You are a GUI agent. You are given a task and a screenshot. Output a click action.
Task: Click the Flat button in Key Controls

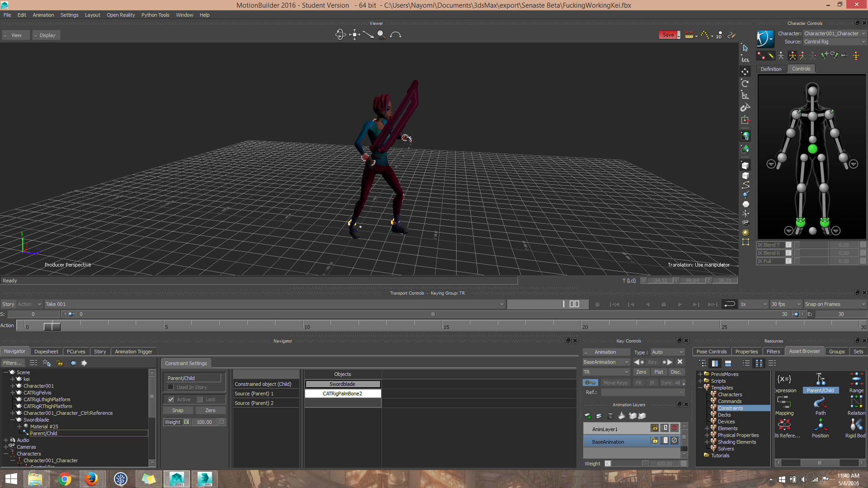(659, 372)
